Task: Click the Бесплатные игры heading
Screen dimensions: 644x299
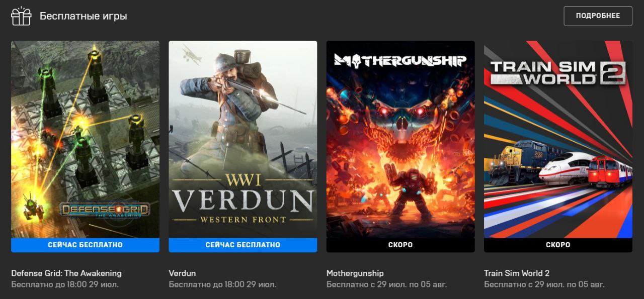Action: click(x=84, y=16)
